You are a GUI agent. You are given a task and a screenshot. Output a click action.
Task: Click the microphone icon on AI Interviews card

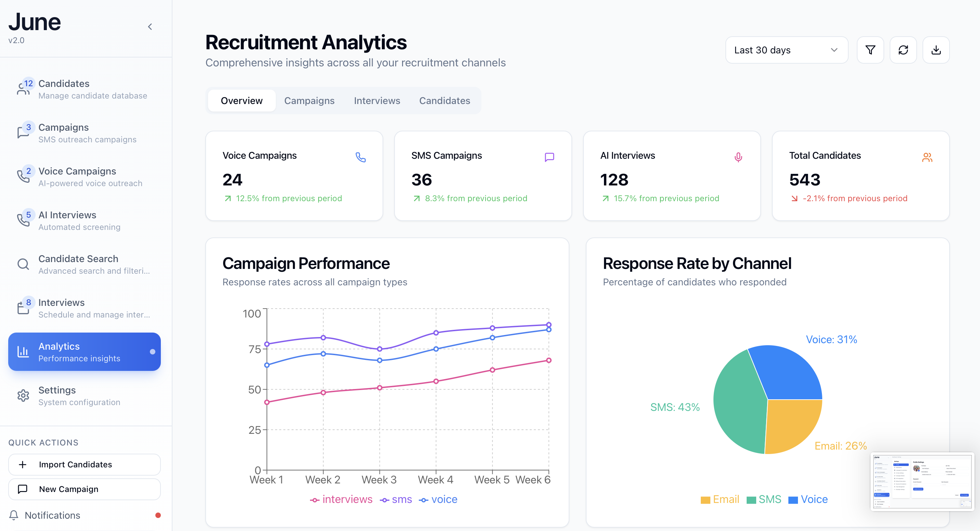[x=738, y=157]
